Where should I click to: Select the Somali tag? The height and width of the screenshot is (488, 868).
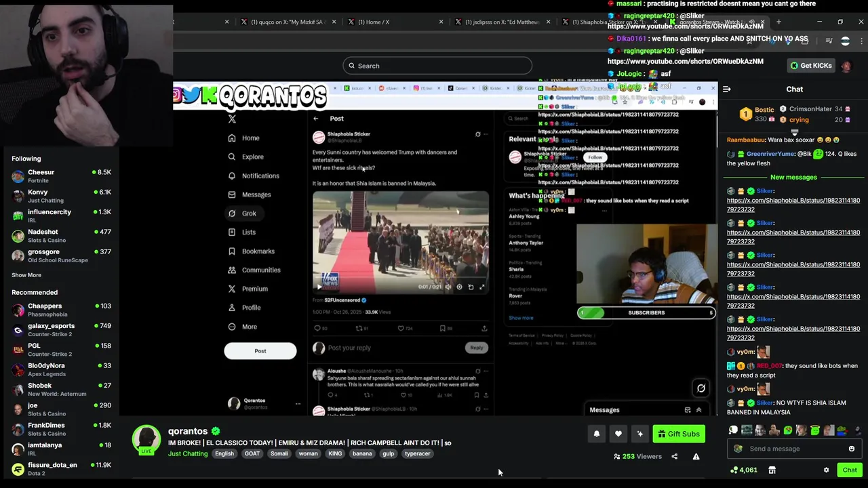pos(279,453)
